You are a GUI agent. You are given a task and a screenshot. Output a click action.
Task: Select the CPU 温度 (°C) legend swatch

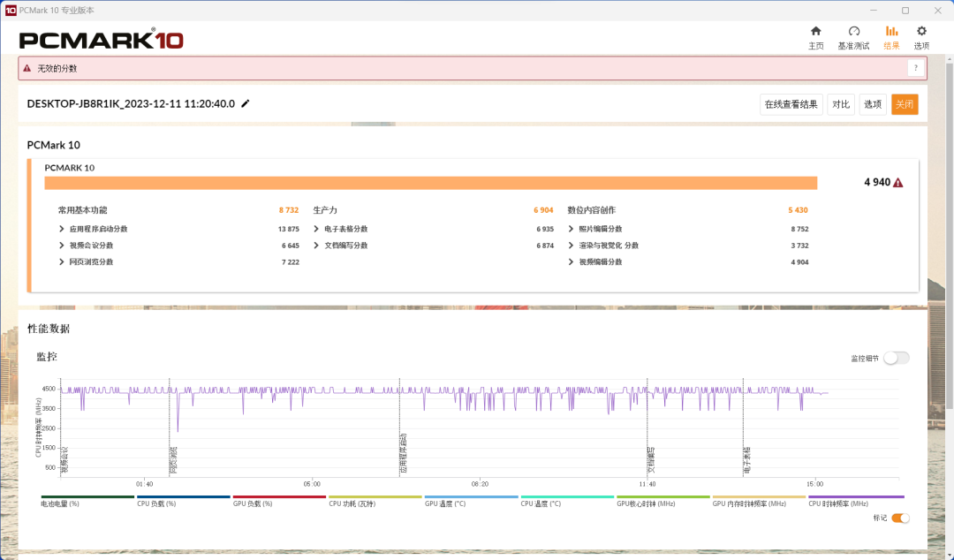point(567,496)
